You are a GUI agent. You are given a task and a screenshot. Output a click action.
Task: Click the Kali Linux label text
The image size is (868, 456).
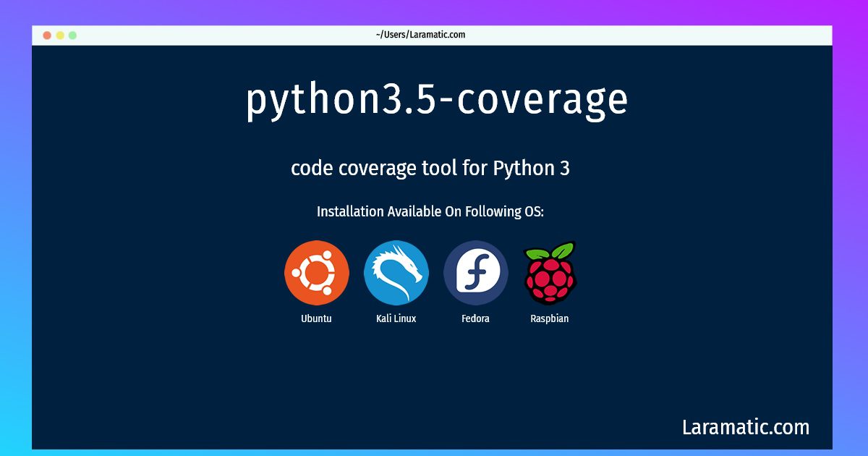point(396,317)
